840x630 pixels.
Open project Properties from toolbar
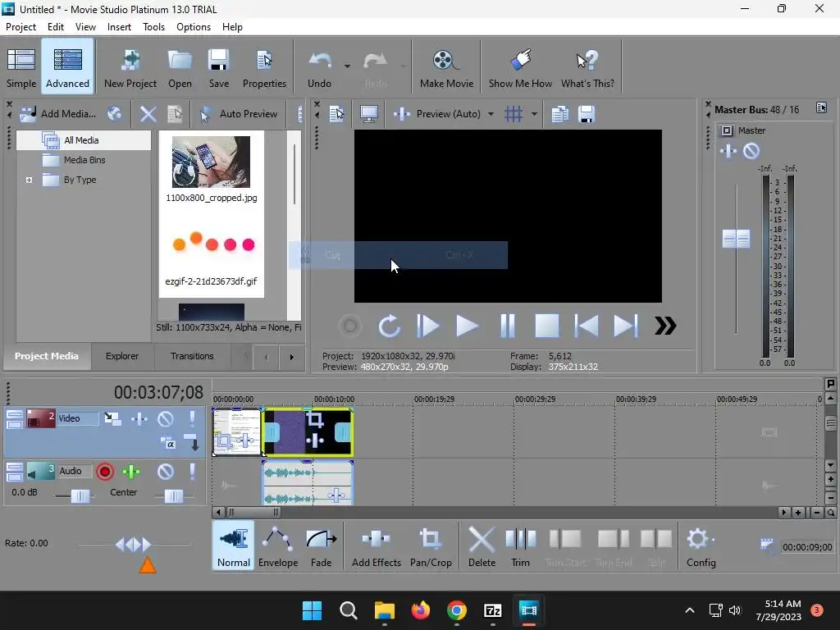(264, 67)
